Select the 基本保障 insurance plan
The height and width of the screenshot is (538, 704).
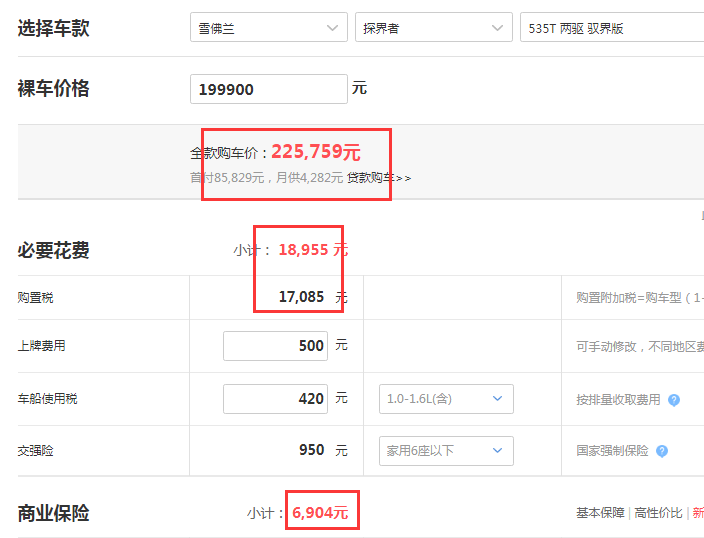click(x=600, y=513)
